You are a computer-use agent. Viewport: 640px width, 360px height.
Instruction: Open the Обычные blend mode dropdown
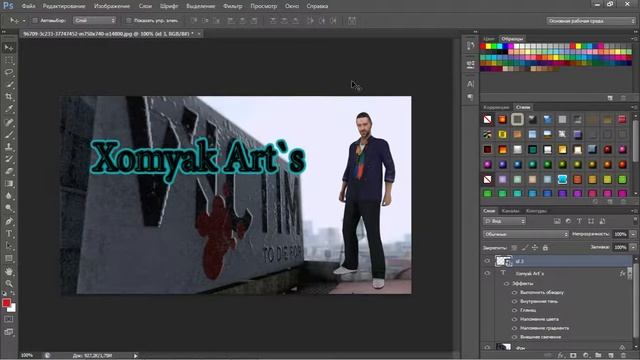526,234
